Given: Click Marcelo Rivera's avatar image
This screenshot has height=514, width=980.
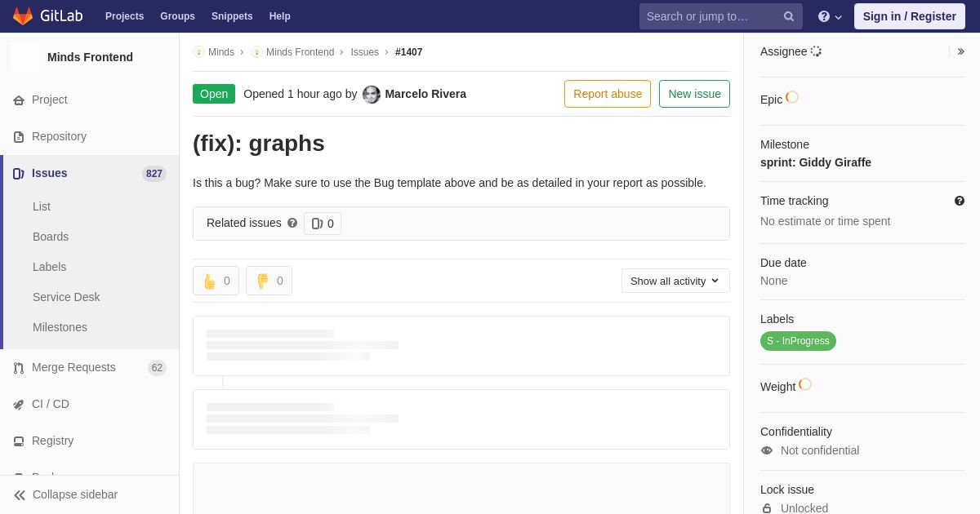Looking at the screenshot, I should point(371,94).
